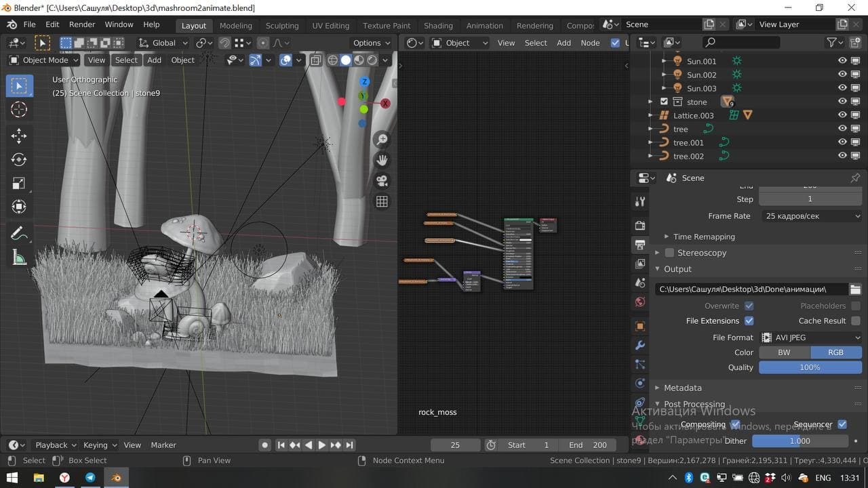Hide Sun.002 with its eye icon
868x488 pixels.
point(843,75)
